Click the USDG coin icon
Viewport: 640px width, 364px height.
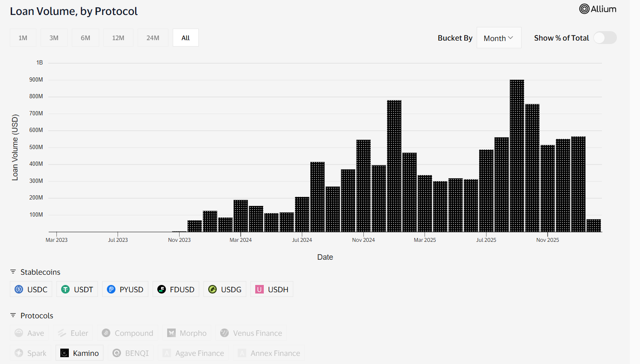[212, 289]
